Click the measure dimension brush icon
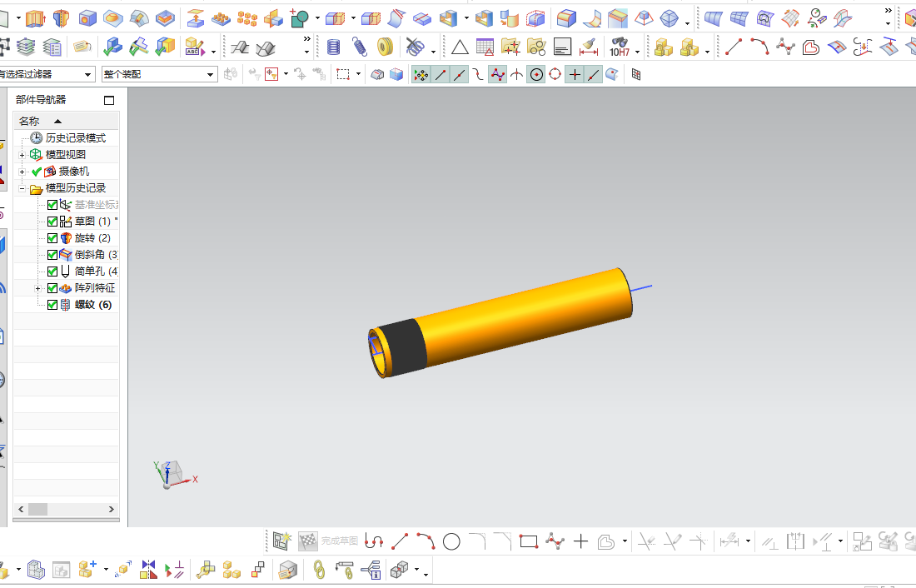The width and height of the screenshot is (916, 588). click(588, 47)
